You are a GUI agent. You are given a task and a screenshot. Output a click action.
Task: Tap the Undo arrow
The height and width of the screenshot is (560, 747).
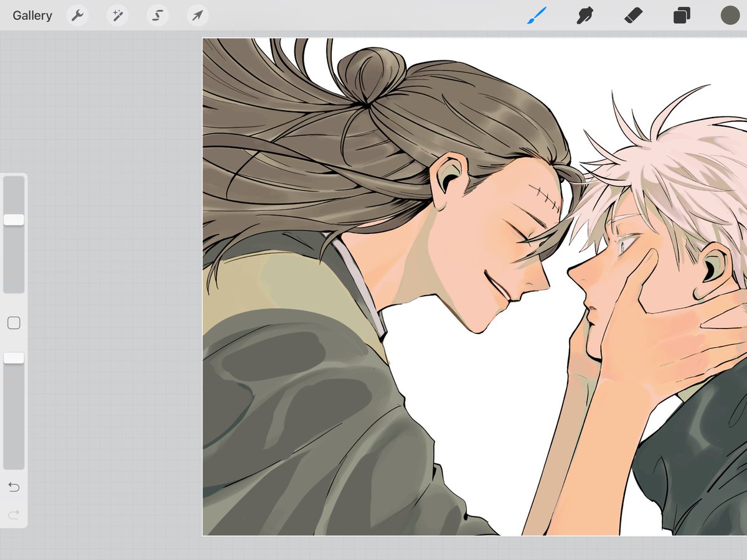(14, 487)
